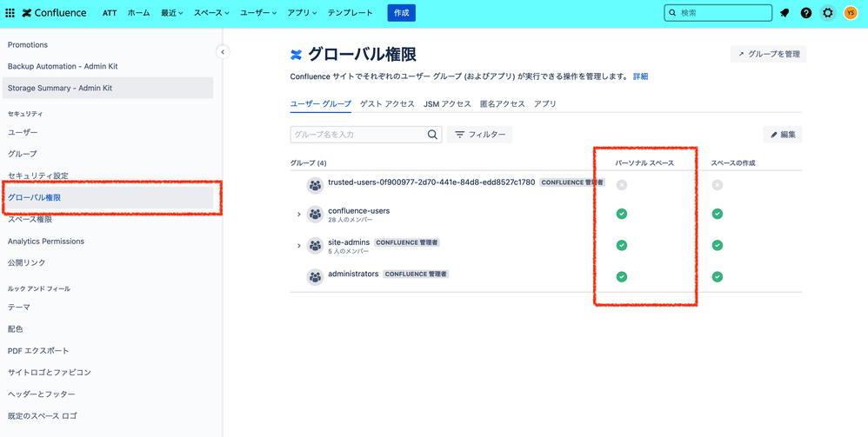This screenshot has height=437, width=868.
Task: Toggle personal space permission for trusted-users
Action: click(622, 185)
